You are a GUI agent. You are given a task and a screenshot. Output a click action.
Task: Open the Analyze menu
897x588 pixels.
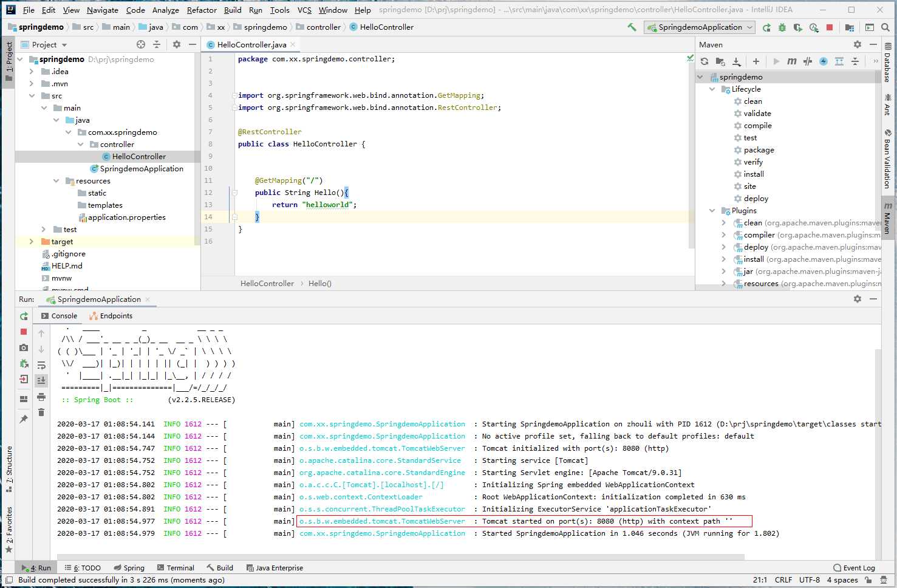point(166,10)
